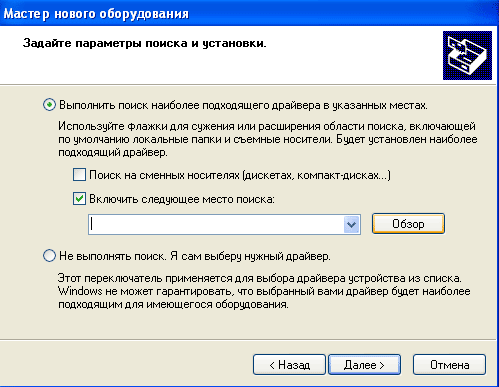Click the 'Обзор' browse button
Viewport: 499px width, 387px height.
[408, 224]
